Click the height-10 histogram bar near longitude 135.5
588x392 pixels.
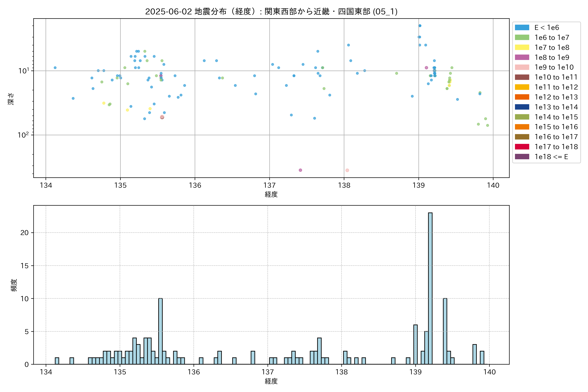[161, 331]
